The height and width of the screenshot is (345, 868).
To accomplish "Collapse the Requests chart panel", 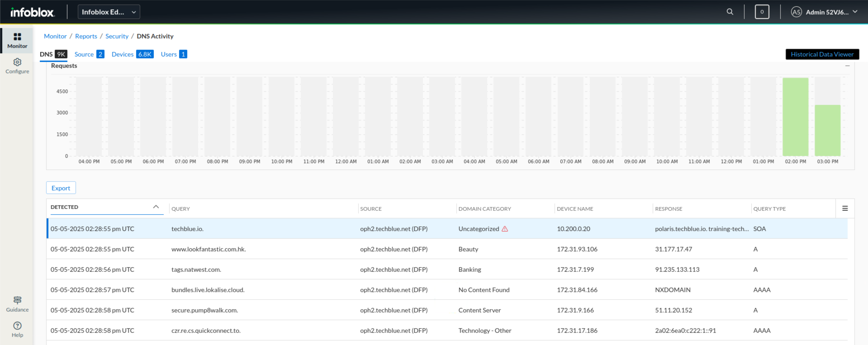I will click(x=847, y=66).
